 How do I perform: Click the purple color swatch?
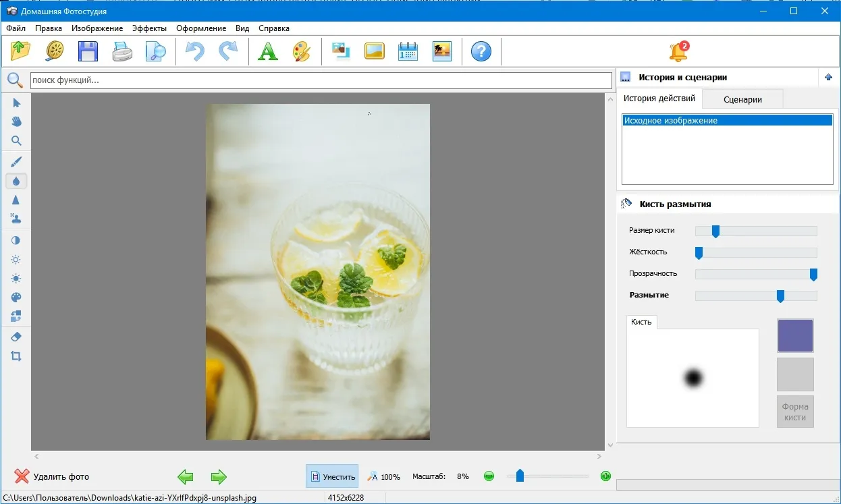click(795, 335)
